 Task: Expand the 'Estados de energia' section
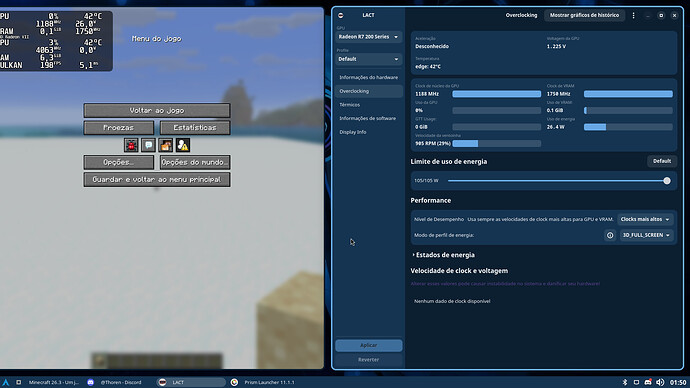(x=443, y=255)
